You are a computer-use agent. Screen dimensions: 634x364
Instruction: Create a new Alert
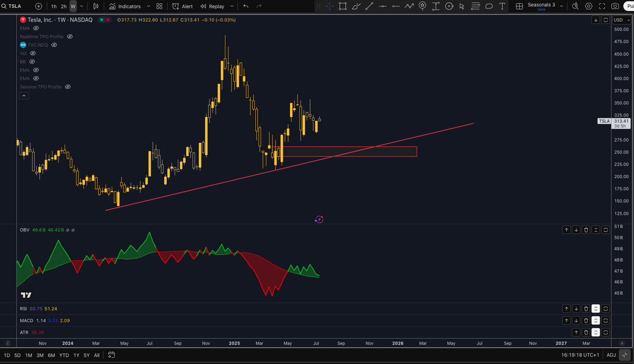click(182, 6)
